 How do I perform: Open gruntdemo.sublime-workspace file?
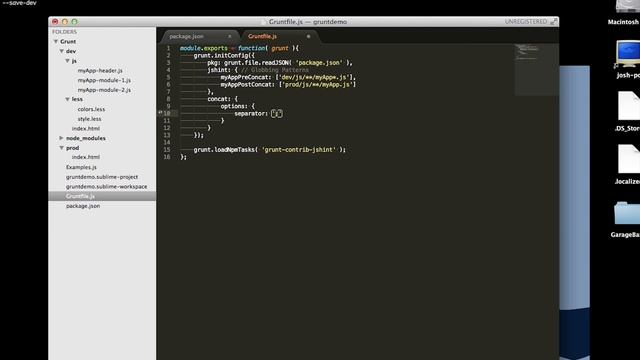click(107, 187)
